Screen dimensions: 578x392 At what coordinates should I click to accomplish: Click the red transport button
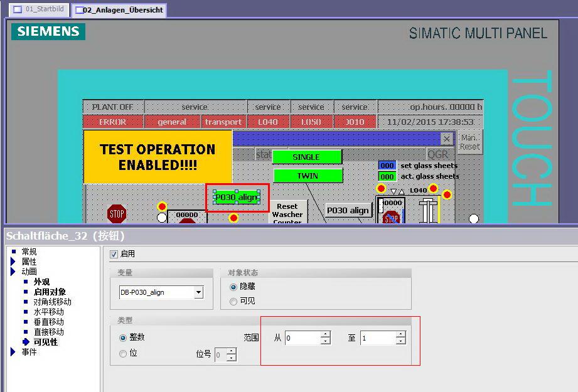point(223,122)
